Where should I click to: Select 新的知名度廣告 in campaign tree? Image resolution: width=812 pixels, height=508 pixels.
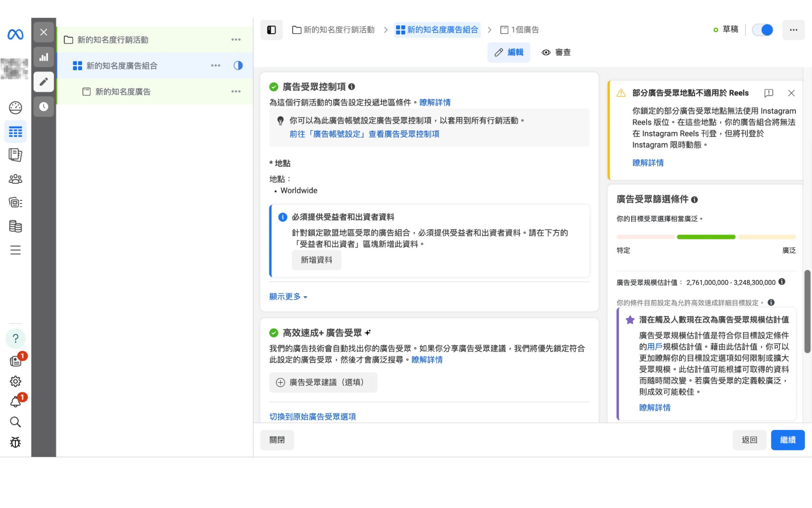point(123,92)
